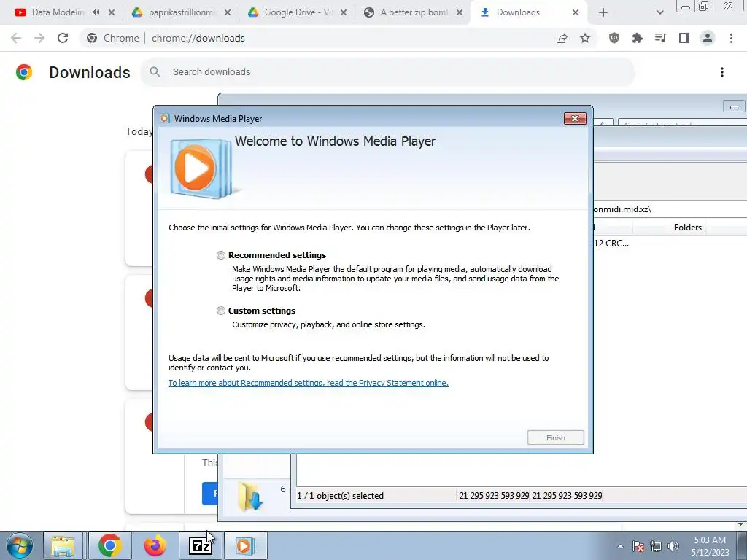The image size is (747, 560).
Task: Close the Windows Media Player dialog
Action: pos(575,119)
